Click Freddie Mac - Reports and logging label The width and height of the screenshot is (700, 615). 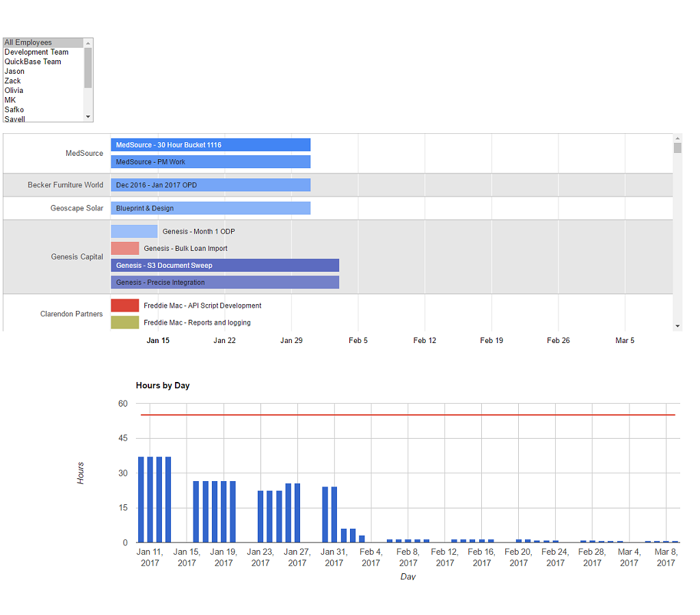coord(198,323)
